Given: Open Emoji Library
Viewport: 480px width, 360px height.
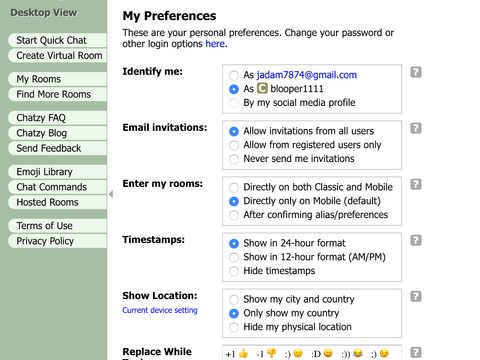Looking at the screenshot, I should click(57, 172).
